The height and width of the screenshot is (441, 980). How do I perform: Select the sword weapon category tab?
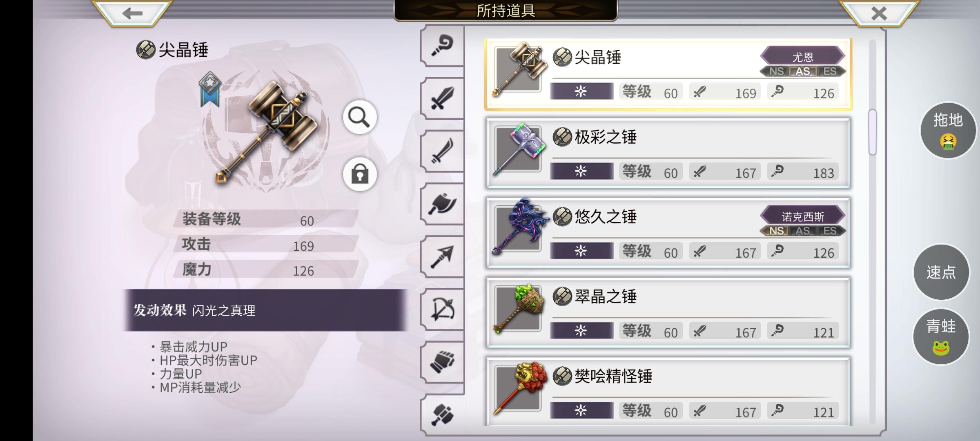pyautogui.click(x=442, y=98)
